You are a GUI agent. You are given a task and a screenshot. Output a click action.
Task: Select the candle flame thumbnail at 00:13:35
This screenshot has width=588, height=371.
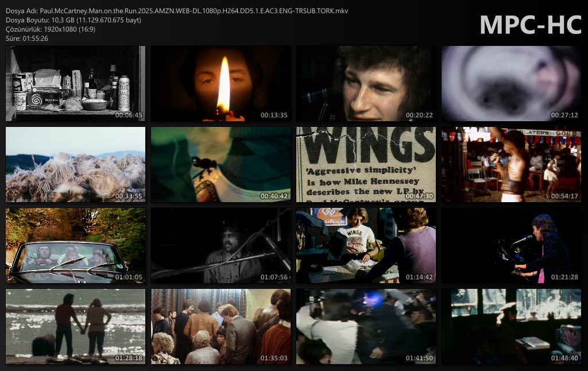(x=220, y=83)
